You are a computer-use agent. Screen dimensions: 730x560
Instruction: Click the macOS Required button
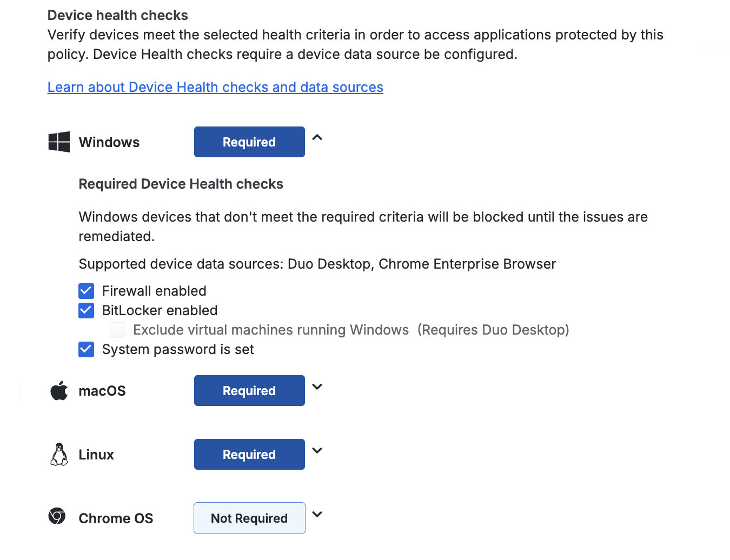pos(249,390)
